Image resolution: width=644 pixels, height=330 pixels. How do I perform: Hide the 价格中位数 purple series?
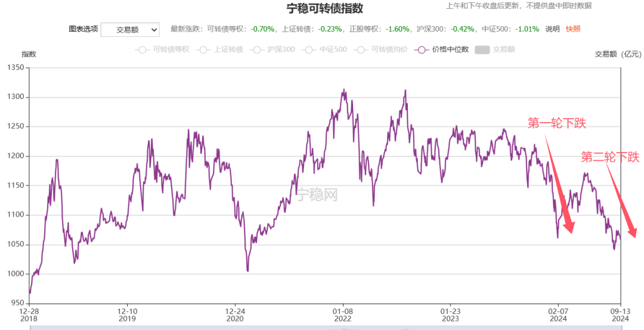[x=441, y=49]
